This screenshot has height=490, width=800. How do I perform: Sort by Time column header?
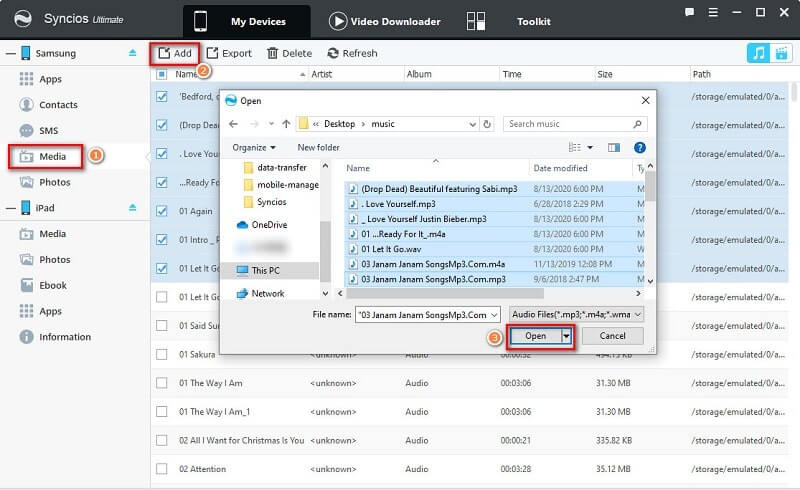click(x=512, y=74)
